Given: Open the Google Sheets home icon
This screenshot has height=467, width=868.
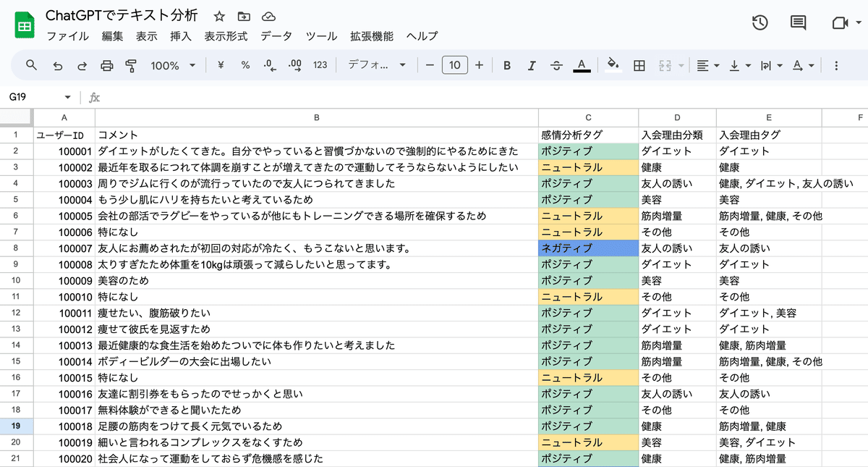Looking at the screenshot, I should pos(24,25).
